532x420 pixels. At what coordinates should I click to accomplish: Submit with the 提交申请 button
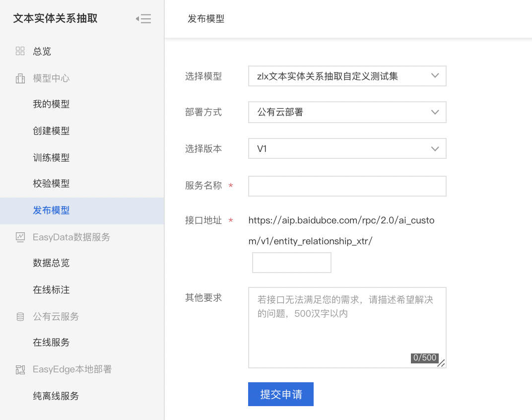coord(281,394)
